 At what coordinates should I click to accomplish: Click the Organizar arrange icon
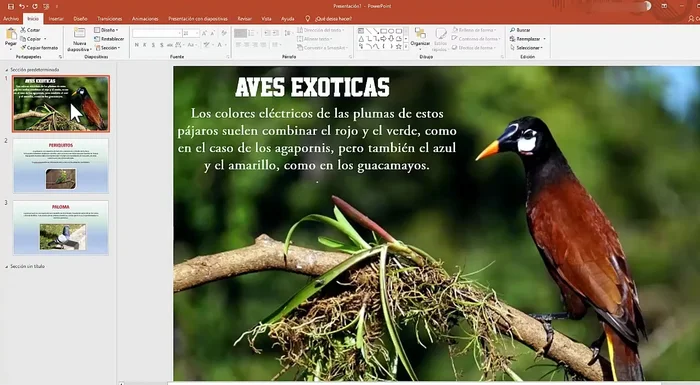point(420,33)
